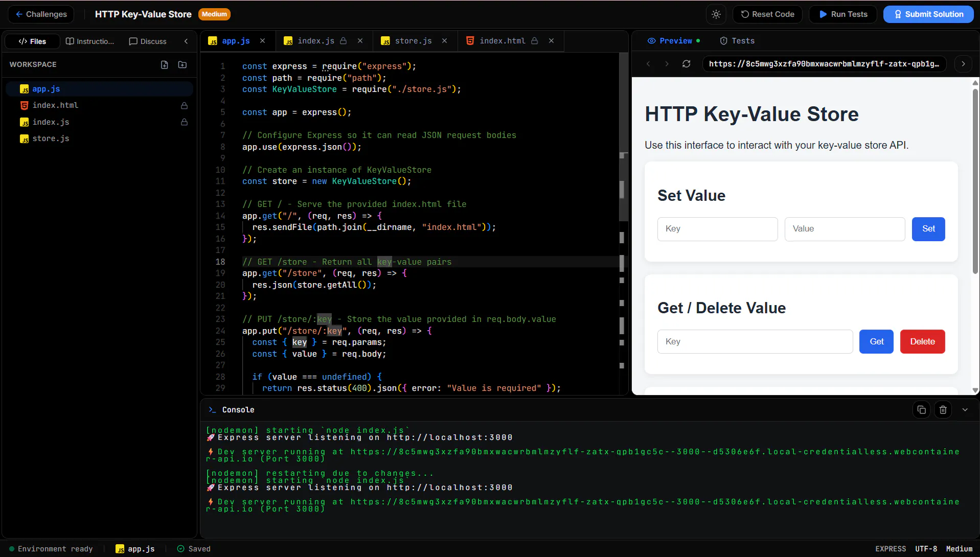Click the app.js status bar entry
Image resolution: width=980 pixels, height=557 pixels.
click(x=135, y=549)
